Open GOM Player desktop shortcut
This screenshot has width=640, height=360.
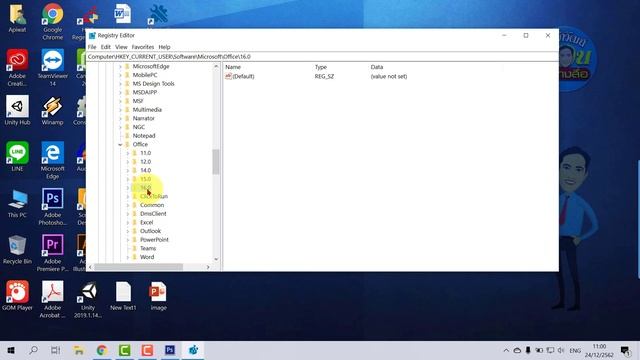[17, 296]
